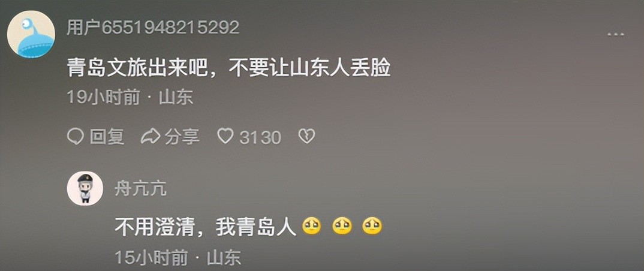Viewport: 644px width, 271px height.
Task: Click 山东 location beside 19小时前
Action: 176,98
